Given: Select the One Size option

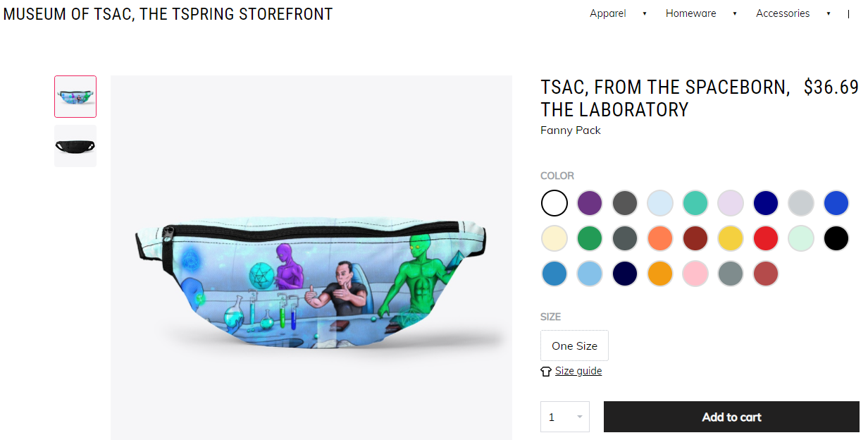Looking at the screenshot, I should [x=574, y=346].
